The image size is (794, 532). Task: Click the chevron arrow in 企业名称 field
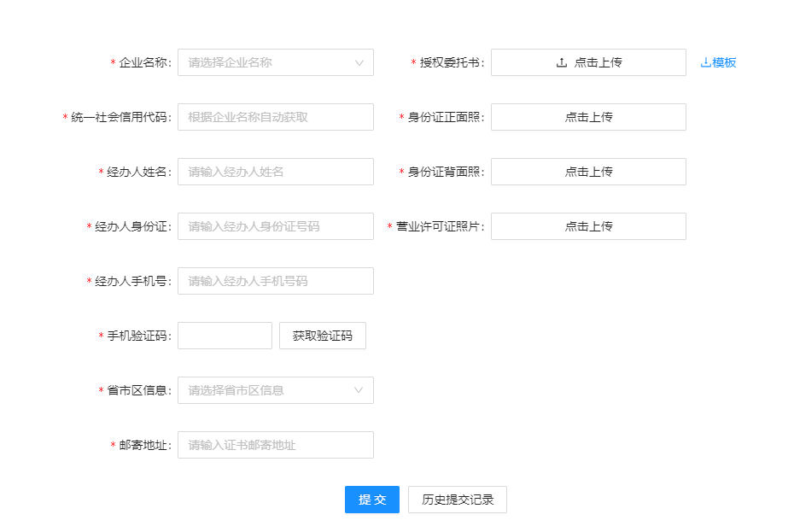click(359, 62)
